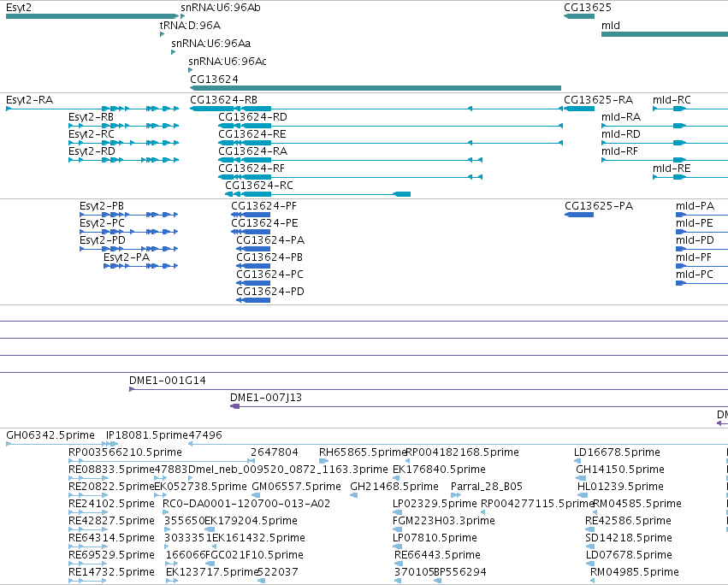Select the GH21468.5prime EST

coord(354,495)
